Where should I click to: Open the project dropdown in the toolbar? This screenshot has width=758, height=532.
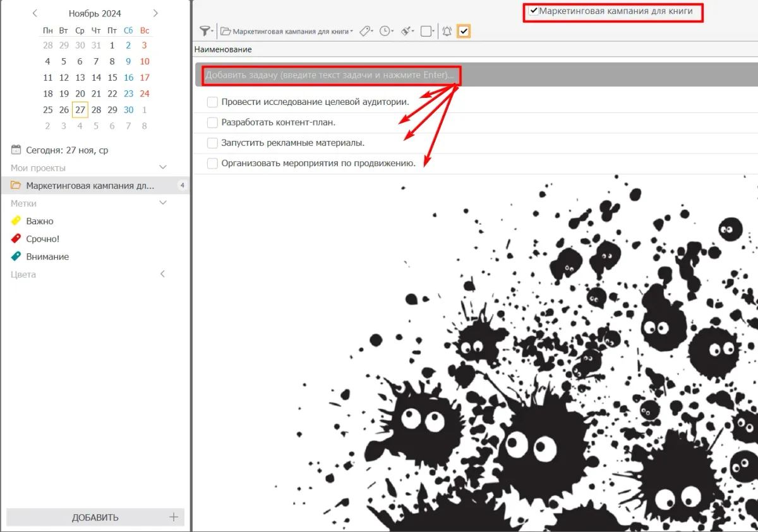click(287, 31)
